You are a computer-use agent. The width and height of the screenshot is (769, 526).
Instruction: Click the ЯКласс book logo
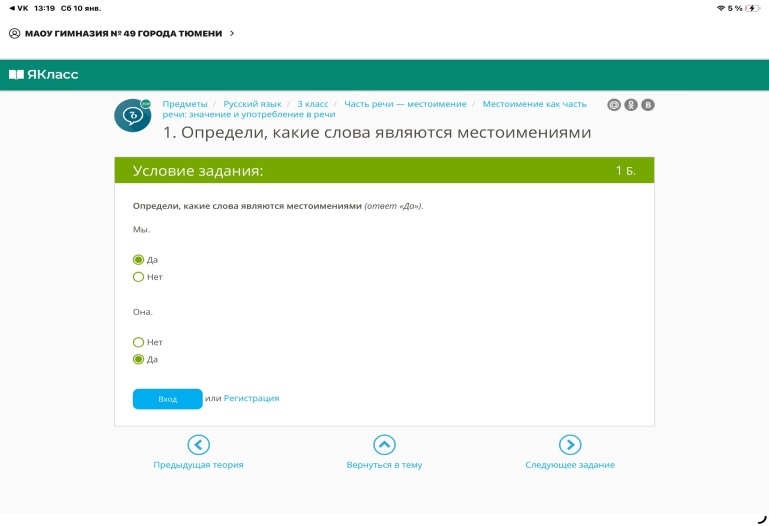[x=15, y=74]
